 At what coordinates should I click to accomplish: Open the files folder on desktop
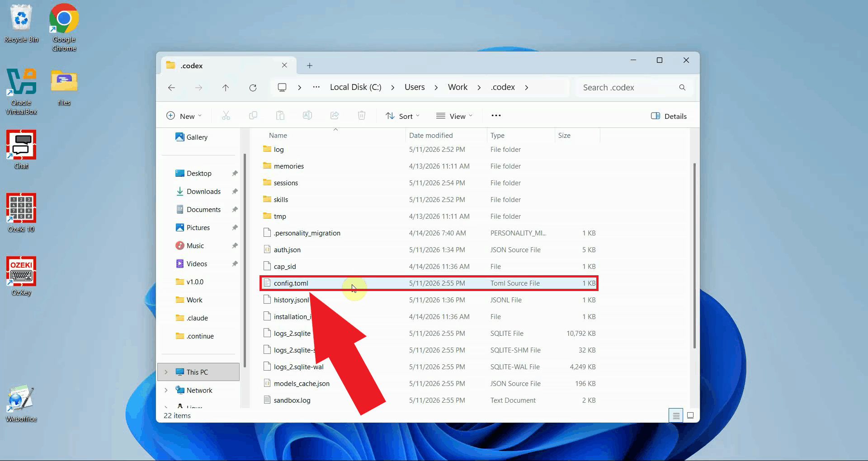coord(64,87)
